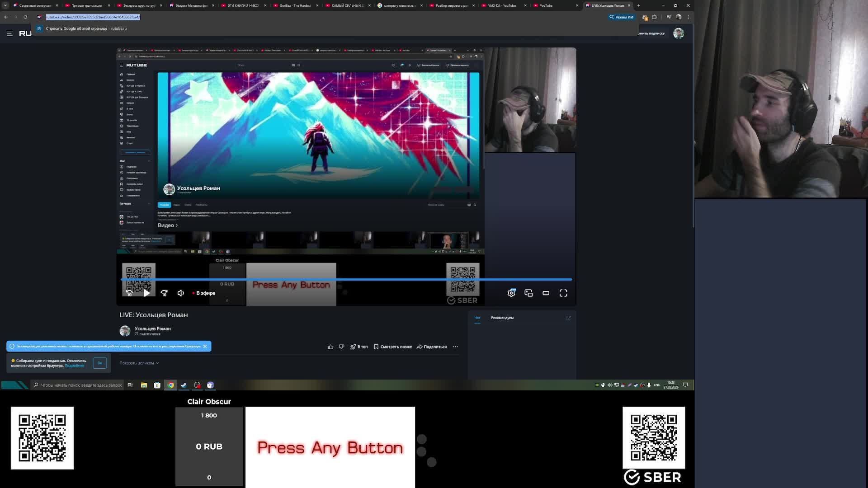868x488 pixels.
Task: Like the stream with the thumbs-up icon
Action: point(330,347)
